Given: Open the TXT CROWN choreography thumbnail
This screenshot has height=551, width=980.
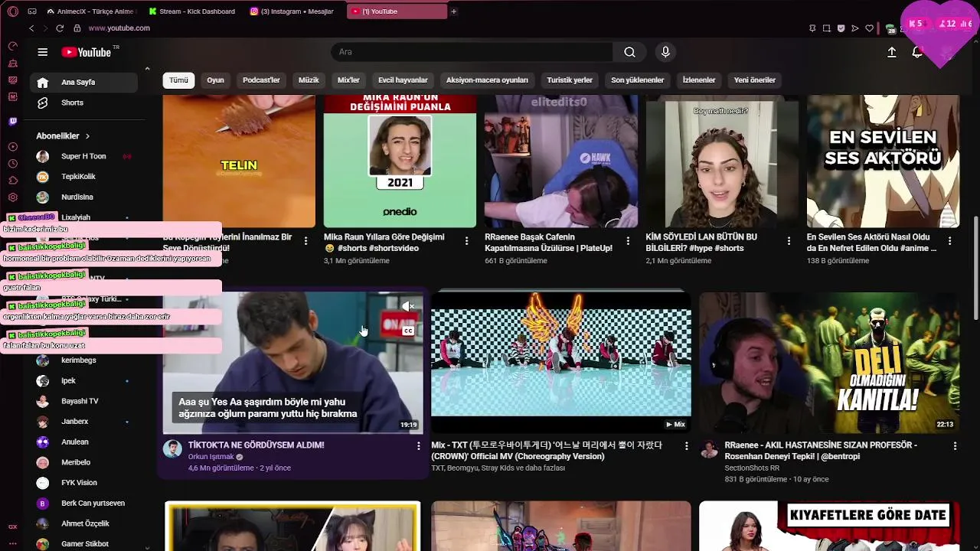Looking at the screenshot, I should click(560, 362).
